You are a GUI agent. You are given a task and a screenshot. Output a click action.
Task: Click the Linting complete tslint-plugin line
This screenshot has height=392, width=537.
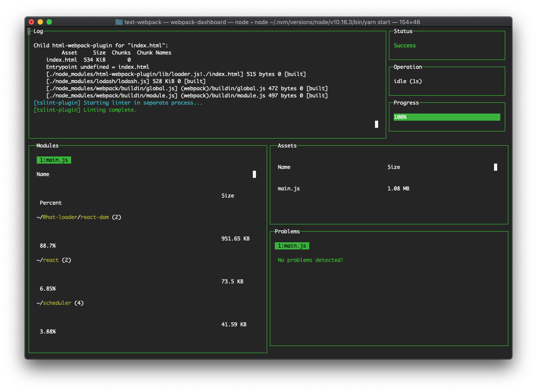[85, 110]
